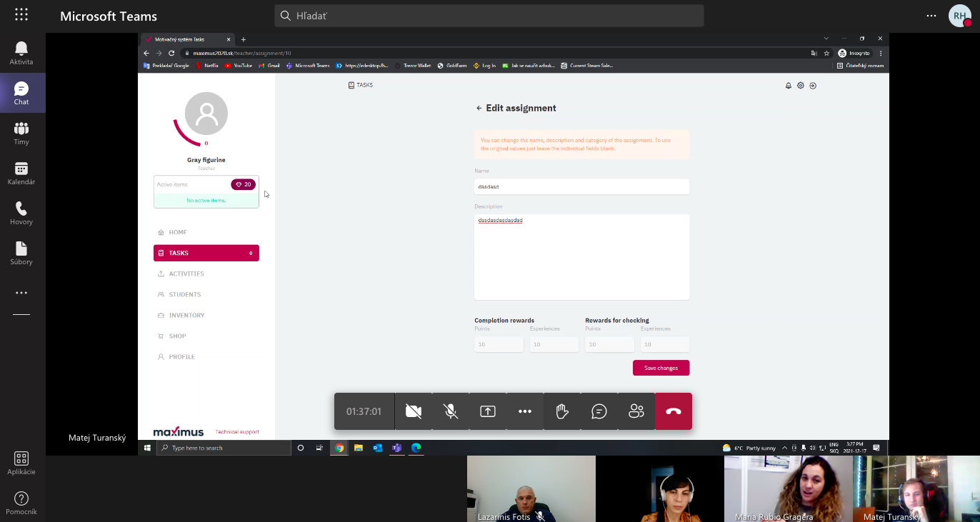Toggle the camera on
Screen dimensions: 980x522
[x=414, y=411]
